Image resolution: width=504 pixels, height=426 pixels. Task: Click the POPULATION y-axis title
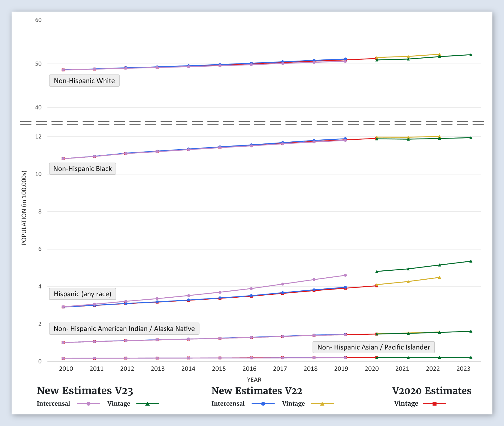coord(24,208)
